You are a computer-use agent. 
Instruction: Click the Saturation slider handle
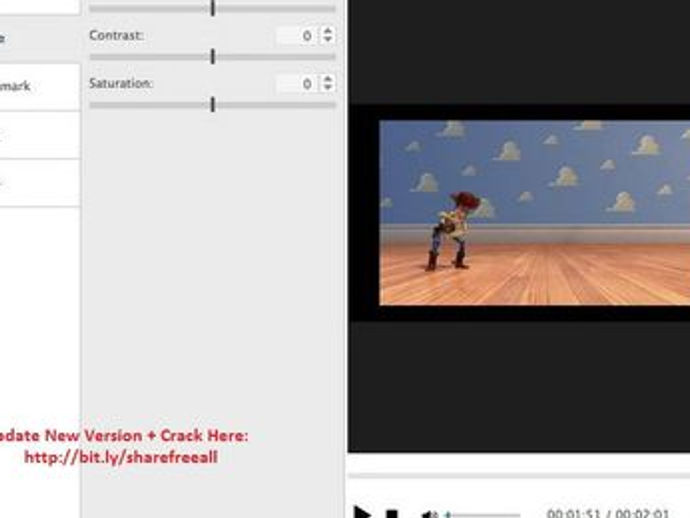[x=213, y=105]
